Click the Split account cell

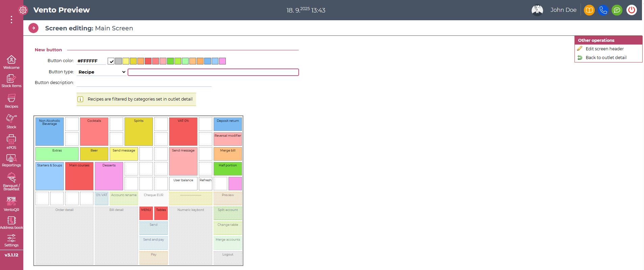pyautogui.click(x=228, y=213)
